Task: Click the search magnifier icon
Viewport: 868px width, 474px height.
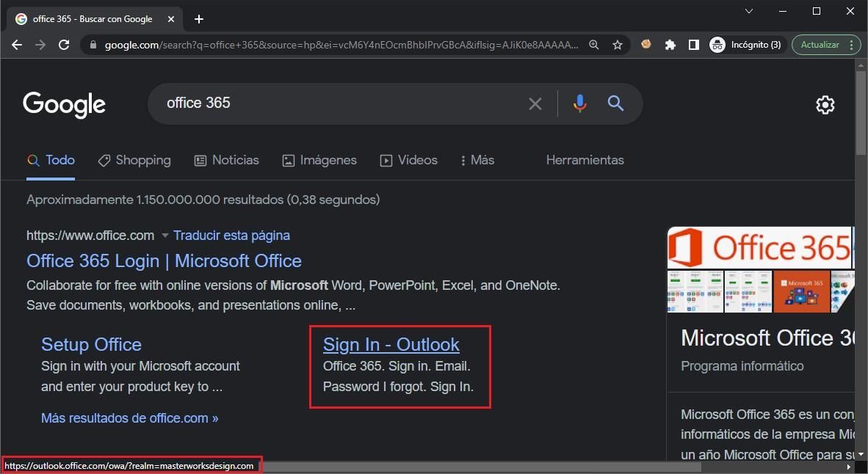Action: coord(615,103)
